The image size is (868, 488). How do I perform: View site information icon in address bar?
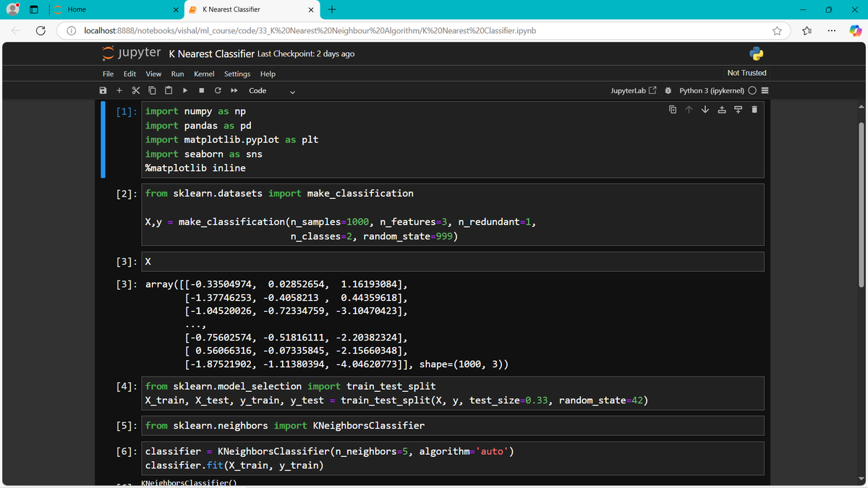72,31
